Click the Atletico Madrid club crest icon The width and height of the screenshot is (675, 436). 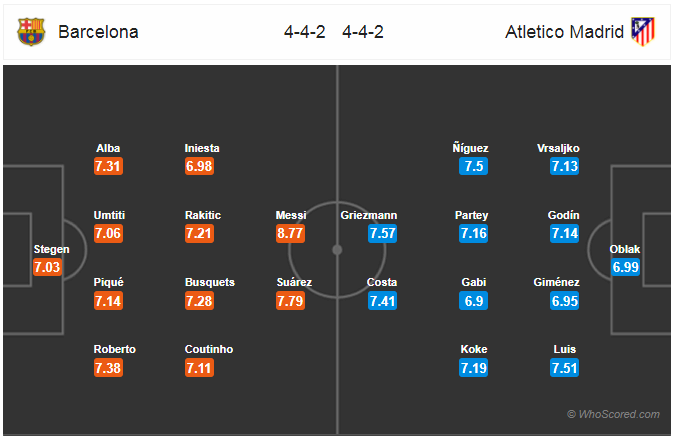point(643,31)
